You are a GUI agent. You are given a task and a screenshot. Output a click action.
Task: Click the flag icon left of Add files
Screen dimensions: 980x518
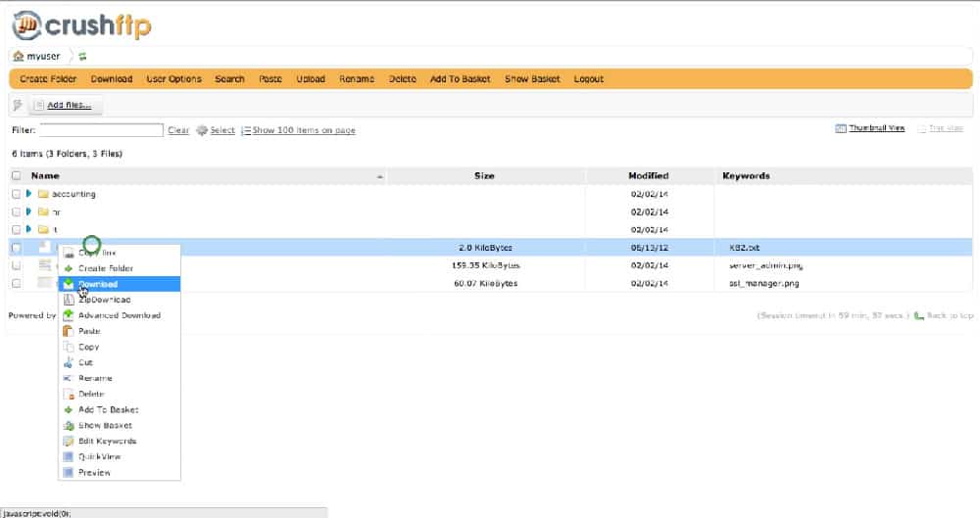click(x=18, y=105)
